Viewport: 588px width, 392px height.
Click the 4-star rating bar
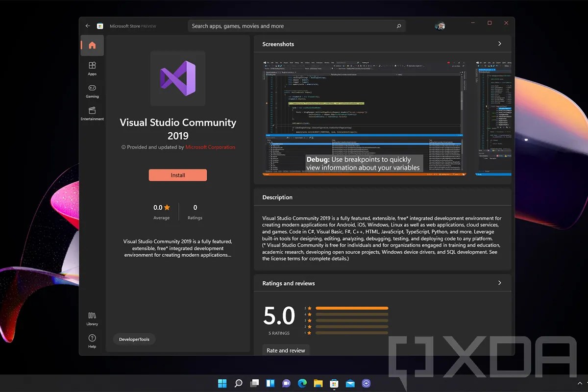[x=352, y=315]
